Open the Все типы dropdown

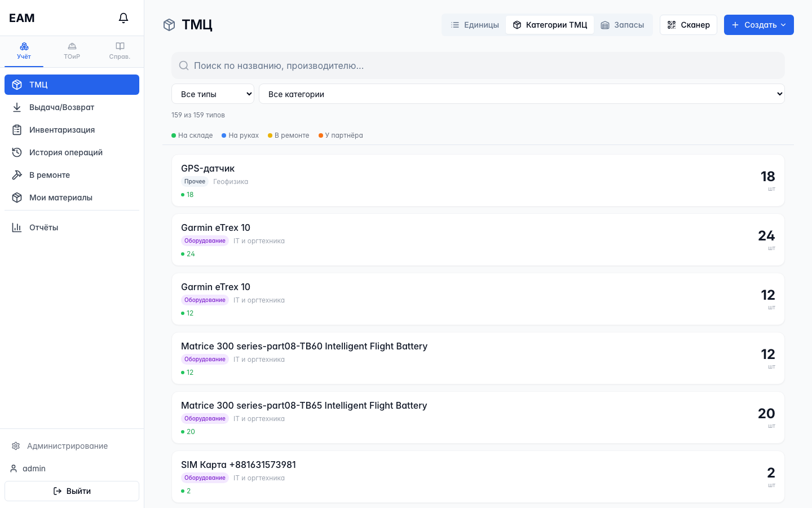pyautogui.click(x=213, y=94)
